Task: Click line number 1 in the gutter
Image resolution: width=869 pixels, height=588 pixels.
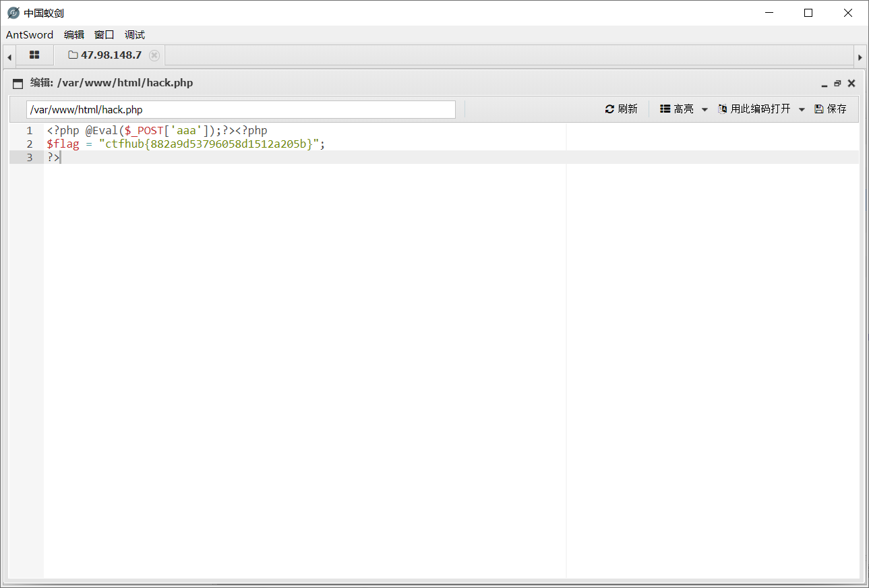Action: click(29, 131)
